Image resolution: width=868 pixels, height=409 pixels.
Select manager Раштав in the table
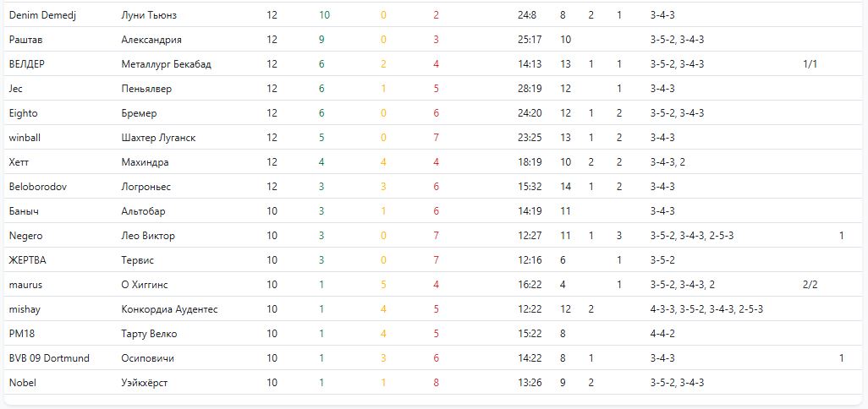[x=24, y=40]
